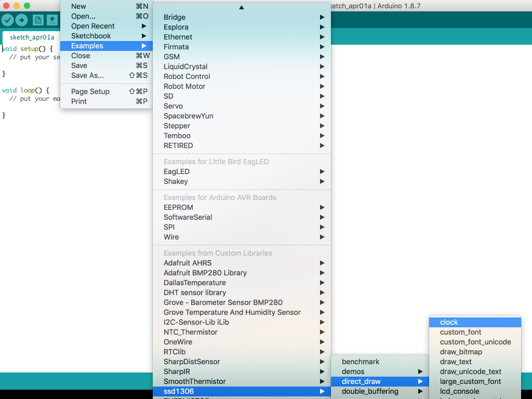
Task: Open Adafruit AHRS examples
Action: (x=242, y=263)
